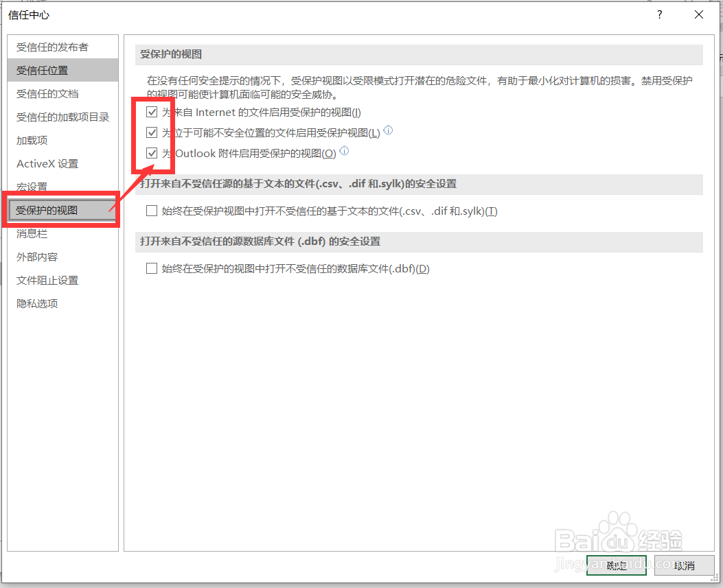This screenshot has height=588, width=723.
Task: Dismiss the dialog using the 取消 button
Action: (684, 565)
